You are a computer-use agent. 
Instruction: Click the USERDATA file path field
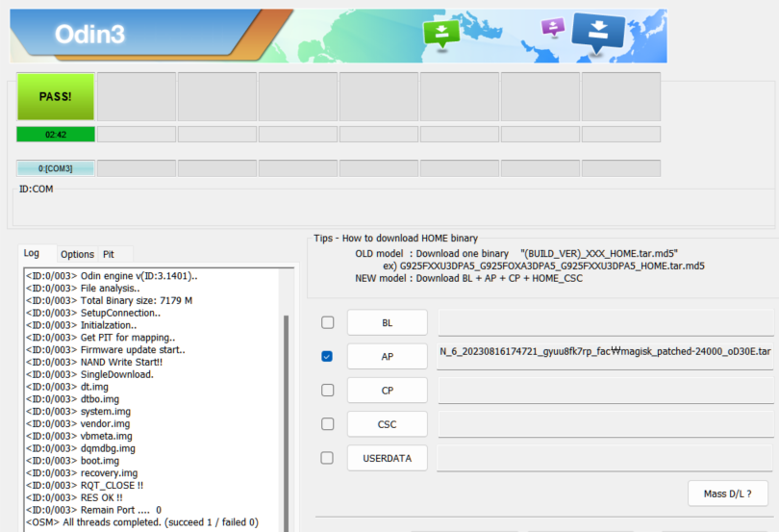tap(605, 458)
